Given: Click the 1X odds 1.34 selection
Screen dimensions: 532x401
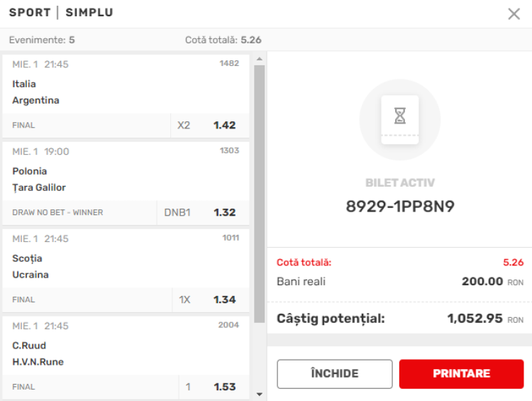Looking at the screenshot, I should (211, 300).
